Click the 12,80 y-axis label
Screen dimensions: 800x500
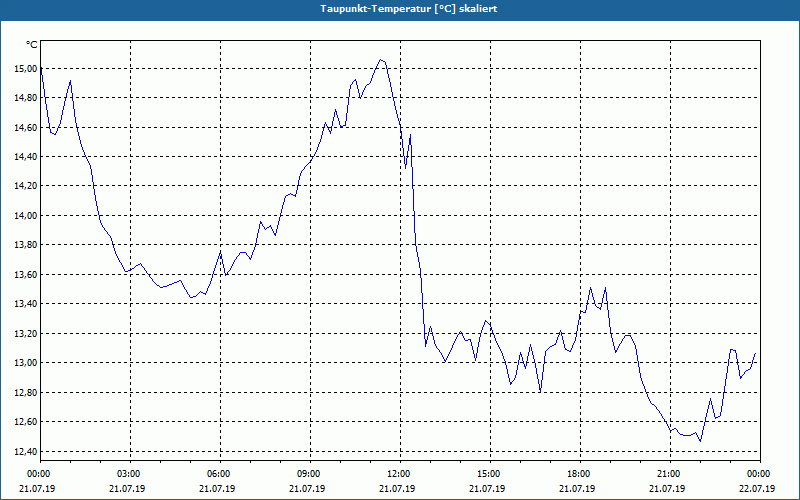coord(25,392)
